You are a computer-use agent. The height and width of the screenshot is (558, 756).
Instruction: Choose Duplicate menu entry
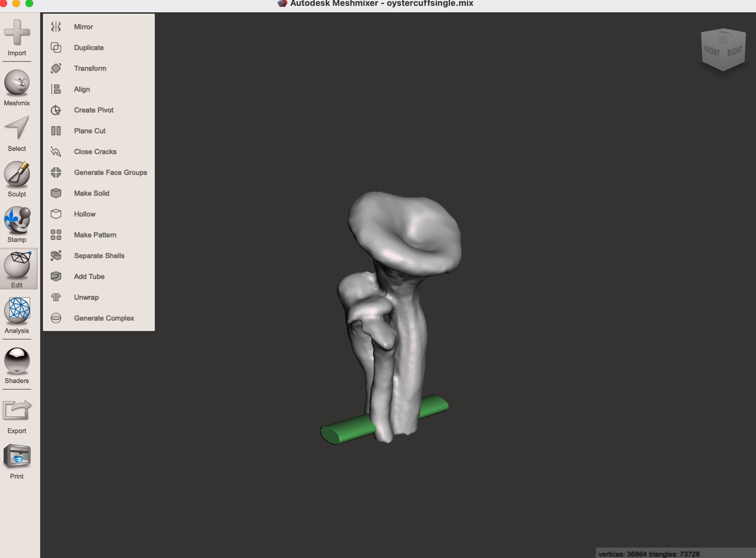click(89, 47)
